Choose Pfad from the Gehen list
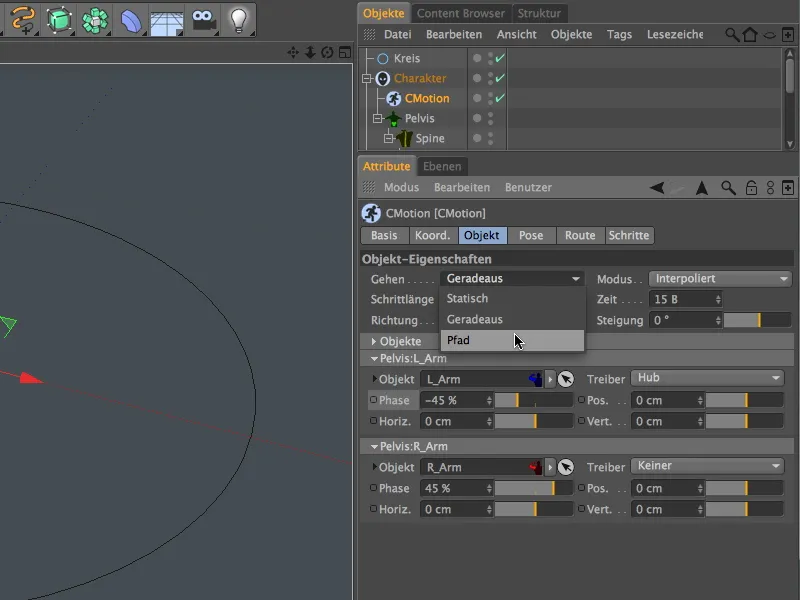This screenshot has width=800, height=600. pos(513,340)
